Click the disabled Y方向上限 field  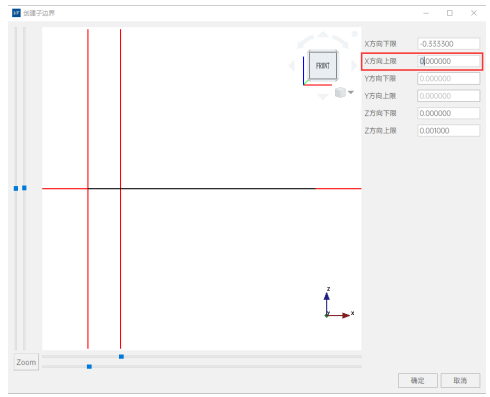point(449,96)
